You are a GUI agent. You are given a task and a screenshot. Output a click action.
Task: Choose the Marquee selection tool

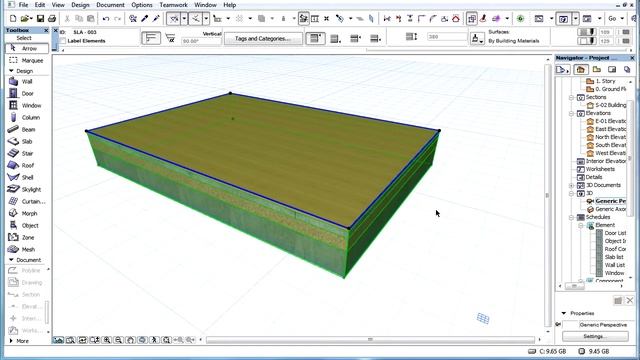point(27,60)
